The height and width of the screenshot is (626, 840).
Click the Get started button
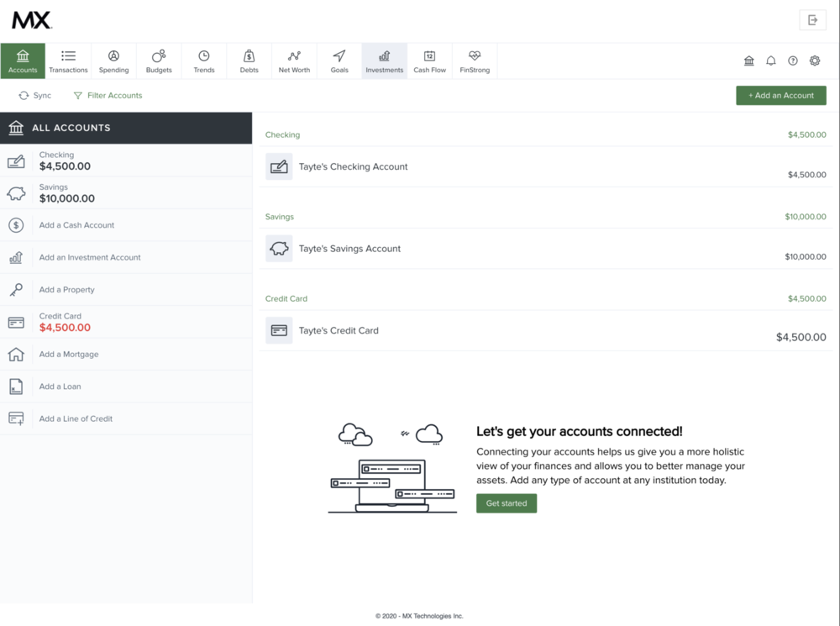507,503
